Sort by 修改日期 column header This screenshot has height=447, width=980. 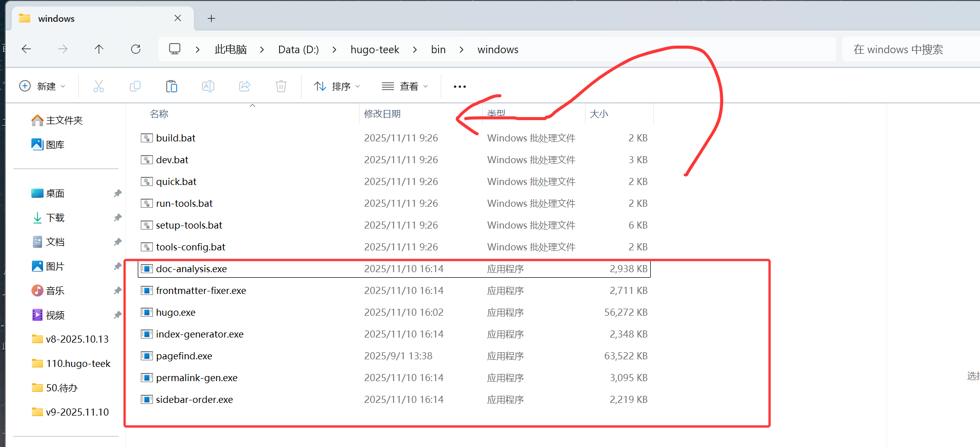382,114
